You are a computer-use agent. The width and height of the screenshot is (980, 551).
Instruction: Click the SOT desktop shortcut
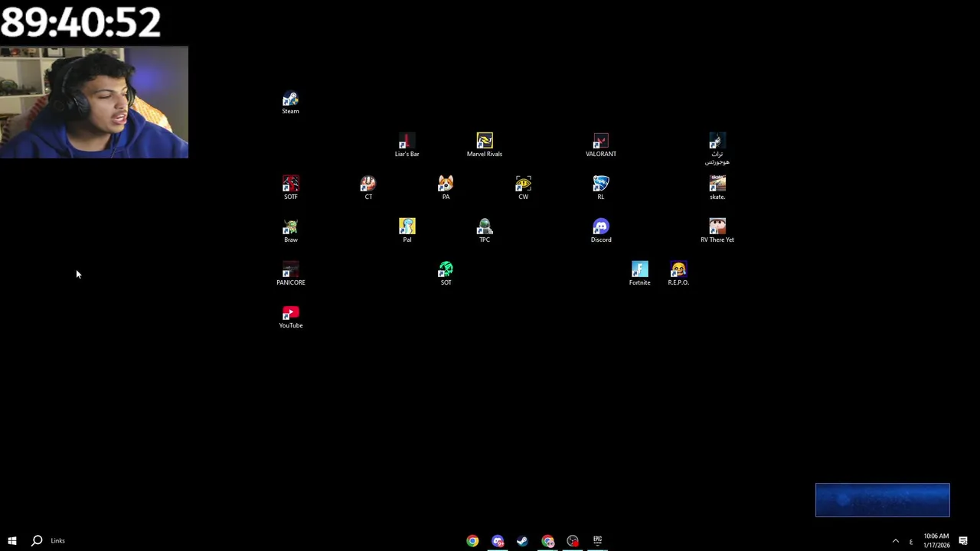[x=446, y=274]
